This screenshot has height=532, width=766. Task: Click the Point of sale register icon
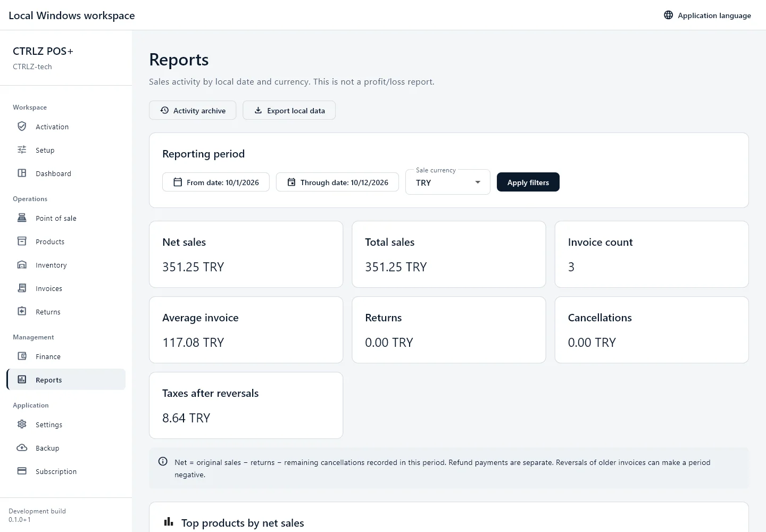pyautogui.click(x=22, y=218)
